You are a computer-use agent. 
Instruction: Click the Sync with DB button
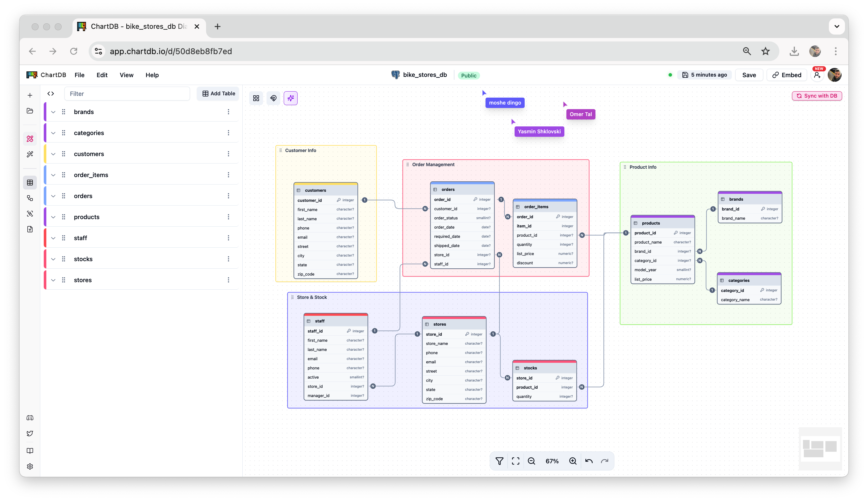tap(817, 96)
